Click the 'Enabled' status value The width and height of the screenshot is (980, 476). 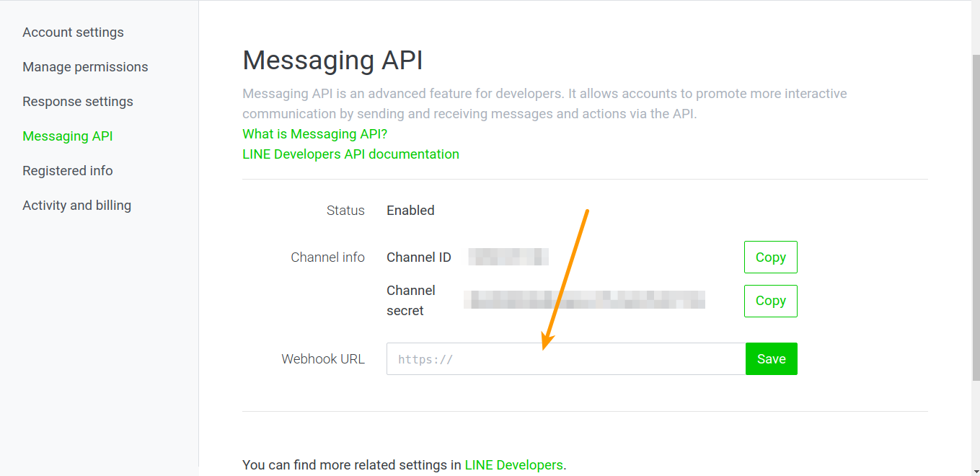[410, 211]
